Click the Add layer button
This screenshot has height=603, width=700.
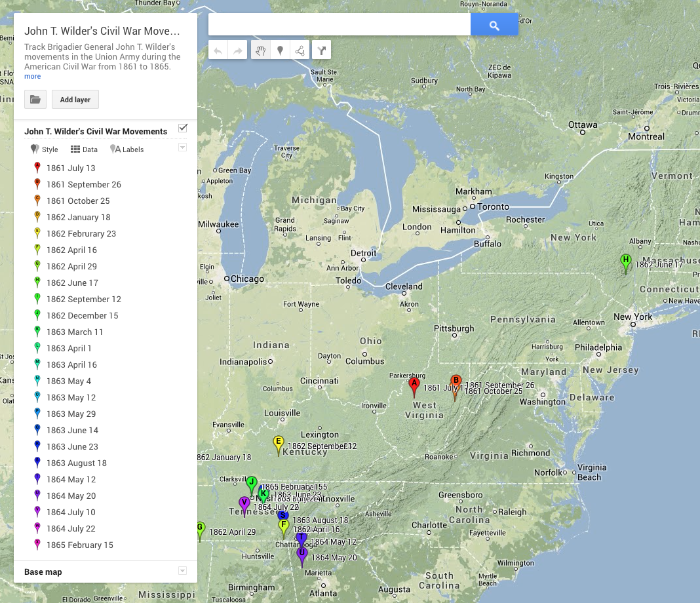click(x=75, y=100)
